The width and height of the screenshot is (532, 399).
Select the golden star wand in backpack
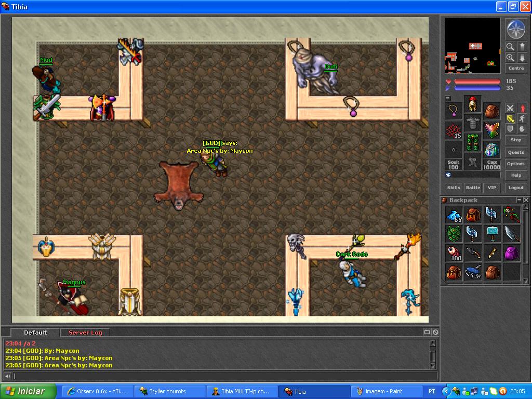click(x=493, y=254)
